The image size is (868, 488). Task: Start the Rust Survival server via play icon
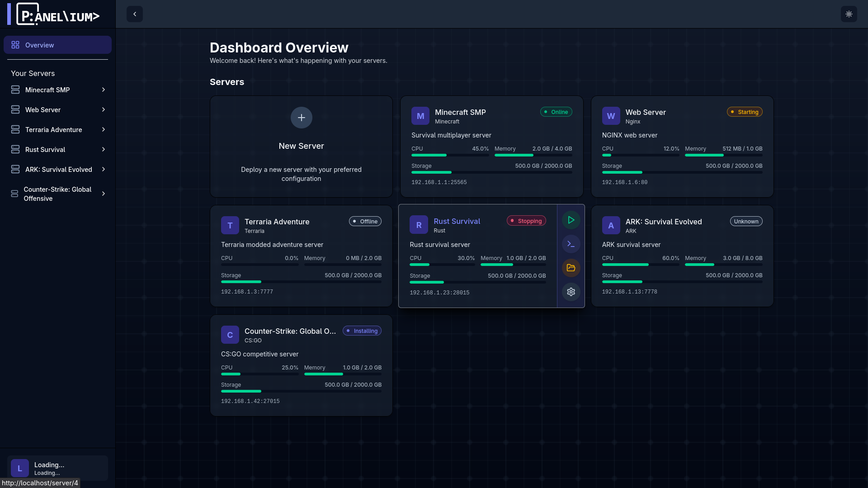[571, 219]
